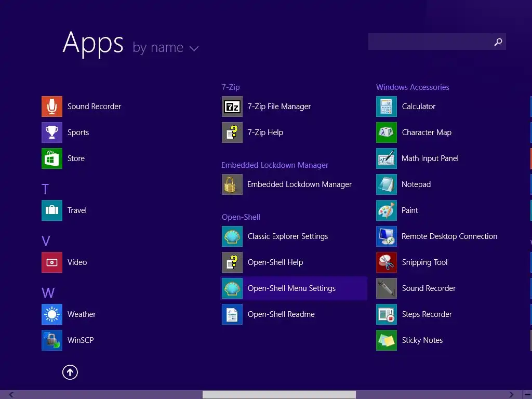Image resolution: width=532 pixels, height=399 pixels.
Task: Click the 'Apps' page title
Action: coord(93,44)
